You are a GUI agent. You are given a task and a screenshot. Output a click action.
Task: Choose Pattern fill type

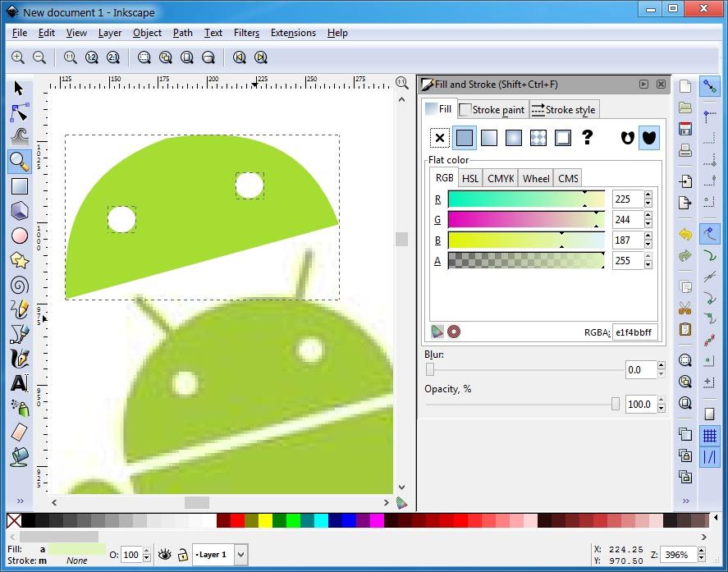(538, 138)
